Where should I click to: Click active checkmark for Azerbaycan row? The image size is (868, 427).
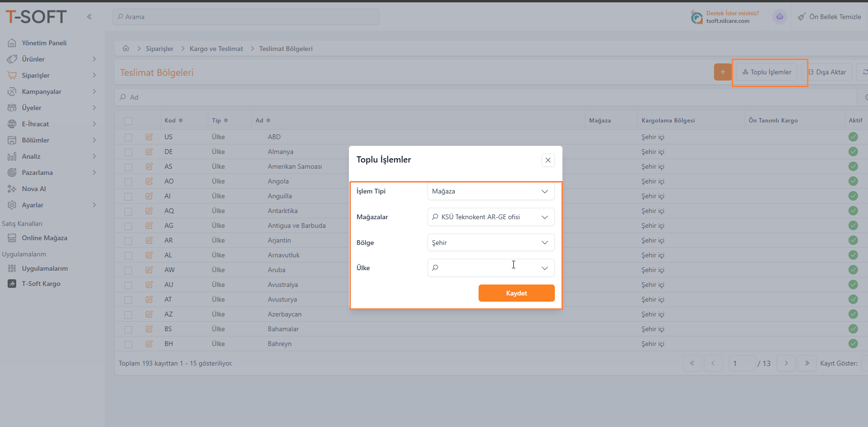coord(853,314)
